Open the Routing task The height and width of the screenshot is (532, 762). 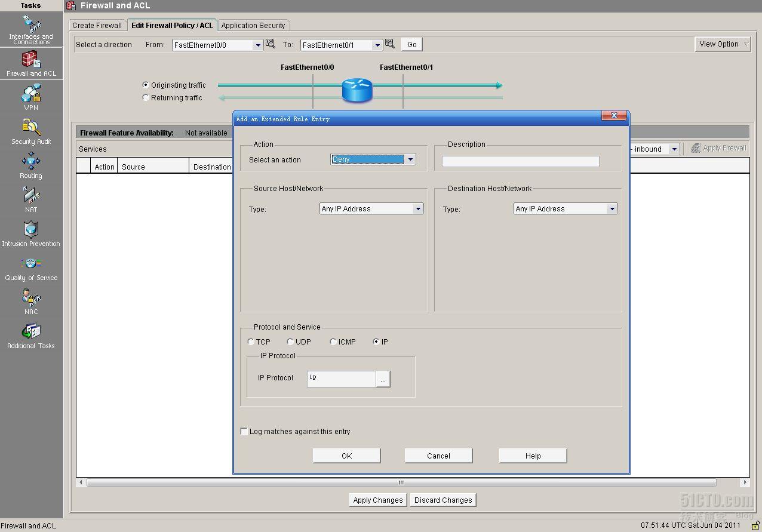tap(31, 165)
